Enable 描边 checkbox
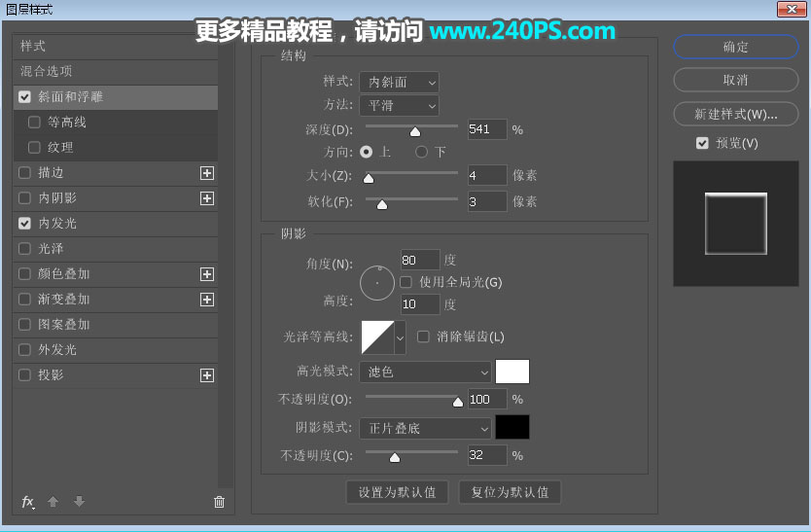The height and width of the screenshot is (532, 811). click(x=24, y=173)
